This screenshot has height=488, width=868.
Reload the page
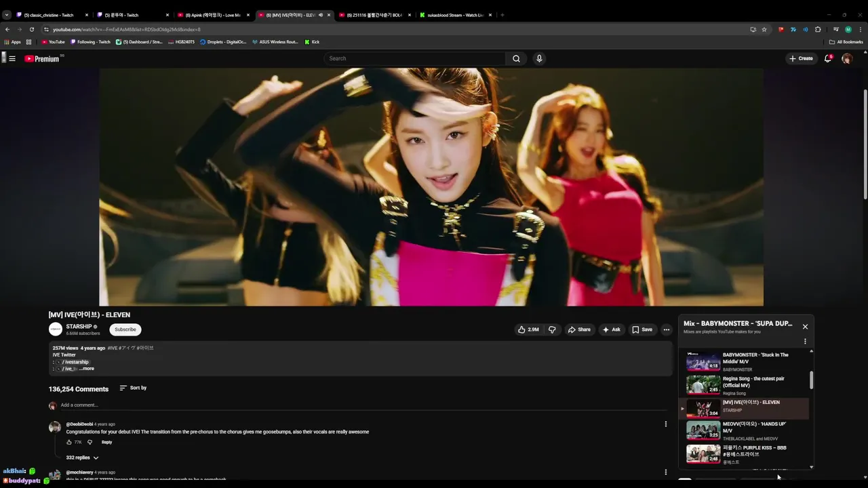point(31,29)
